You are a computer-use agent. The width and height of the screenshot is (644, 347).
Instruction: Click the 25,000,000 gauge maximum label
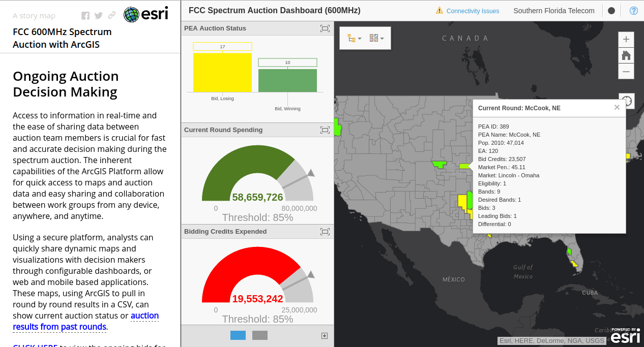click(x=299, y=310)
